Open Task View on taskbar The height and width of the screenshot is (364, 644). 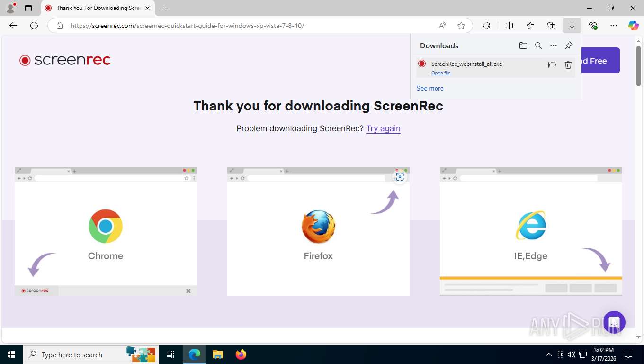point(170,355)
